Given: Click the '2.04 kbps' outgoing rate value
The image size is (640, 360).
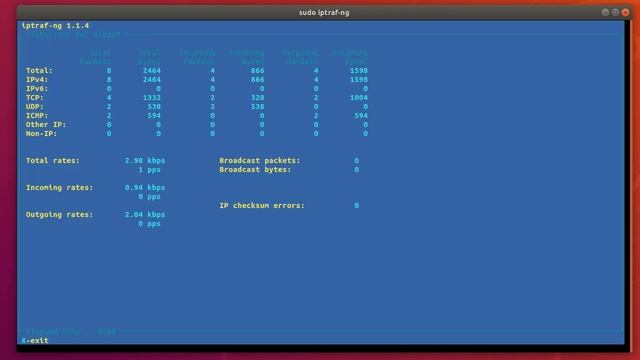Looking at the screenshot, I should pos(145,215).
